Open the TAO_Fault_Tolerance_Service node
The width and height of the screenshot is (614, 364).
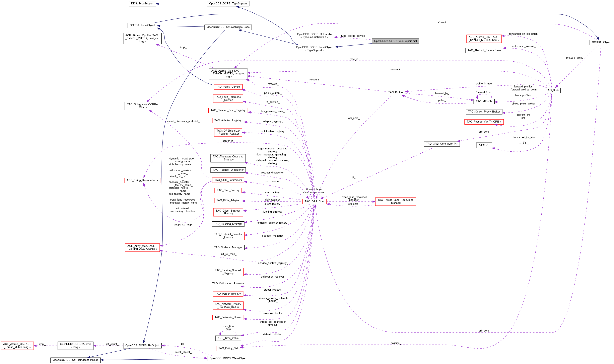(x=228, y=99)
